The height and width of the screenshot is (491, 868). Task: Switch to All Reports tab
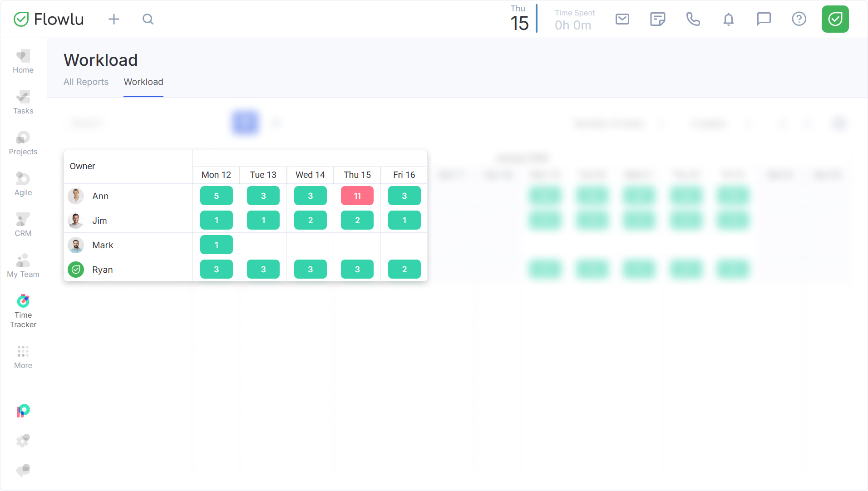click(x=86, y=82)
